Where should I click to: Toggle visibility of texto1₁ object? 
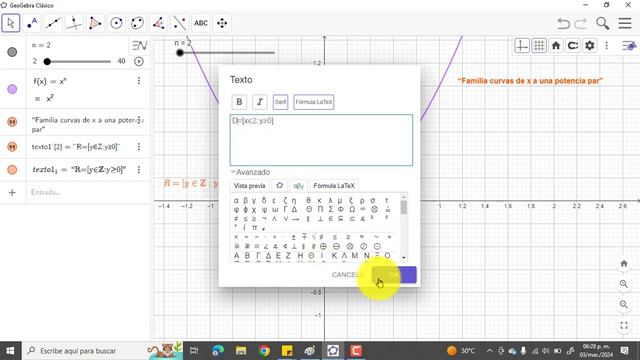point(12,169)
